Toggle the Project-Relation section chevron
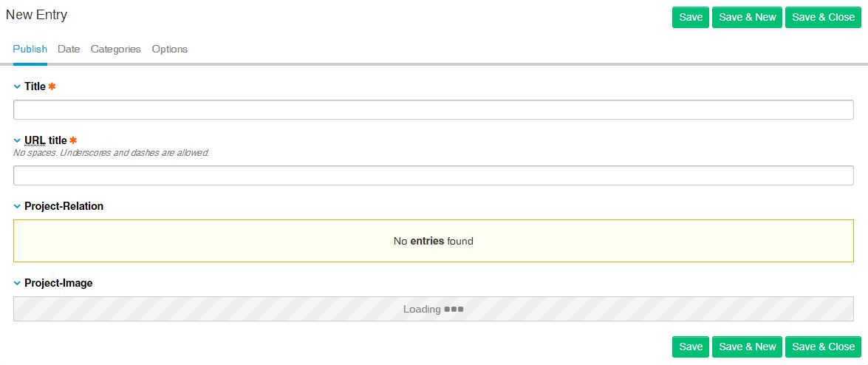The image size is (868, 365). point(17,206)
